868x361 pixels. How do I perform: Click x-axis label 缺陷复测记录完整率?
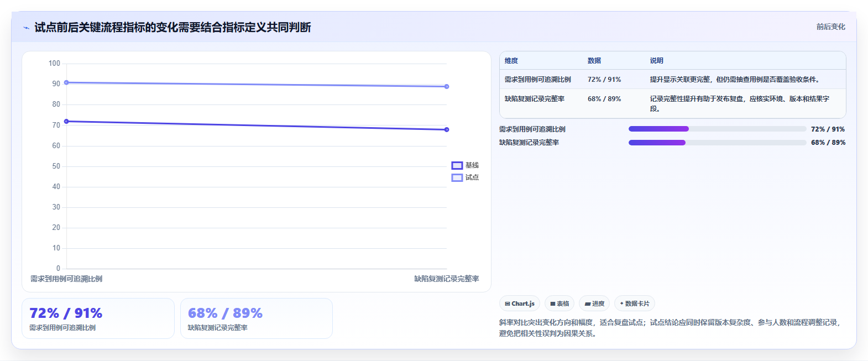point(447,279)
